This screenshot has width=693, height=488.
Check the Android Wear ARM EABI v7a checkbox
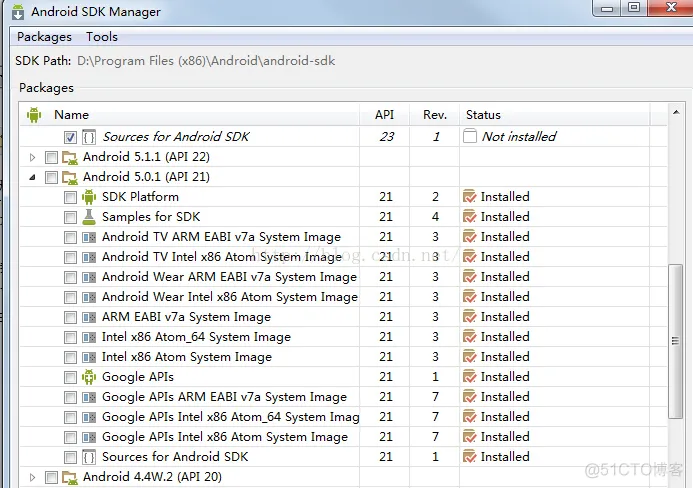tap(70, 277)
